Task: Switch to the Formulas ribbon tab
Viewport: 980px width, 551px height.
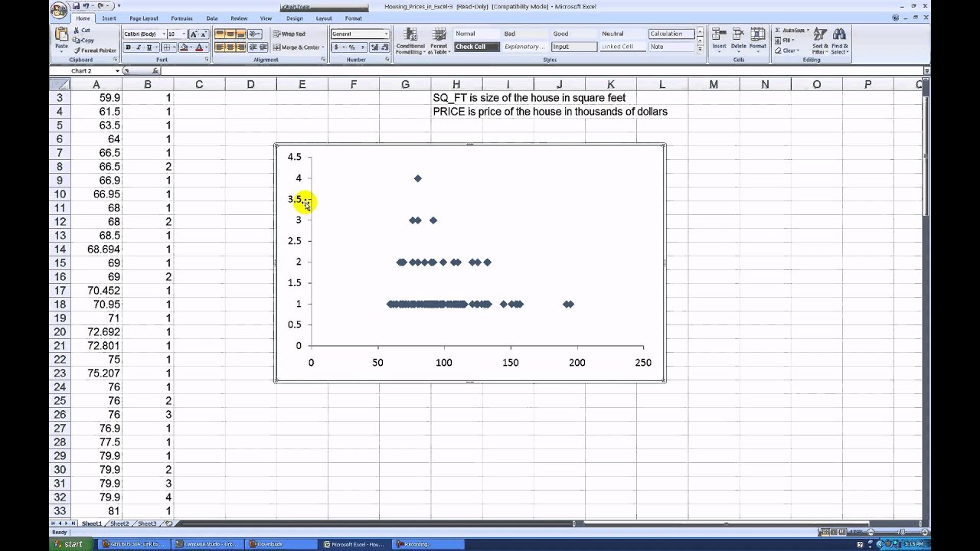Action: point(182,18)
